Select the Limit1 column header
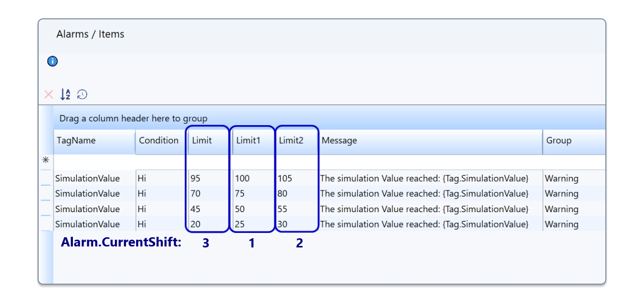The image size is (644, 303). coord(248,141)
